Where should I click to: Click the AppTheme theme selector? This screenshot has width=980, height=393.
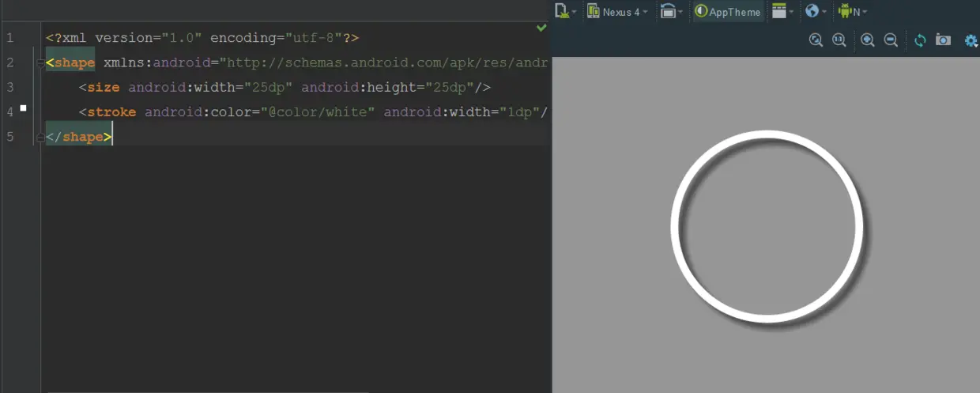[727, 11]
